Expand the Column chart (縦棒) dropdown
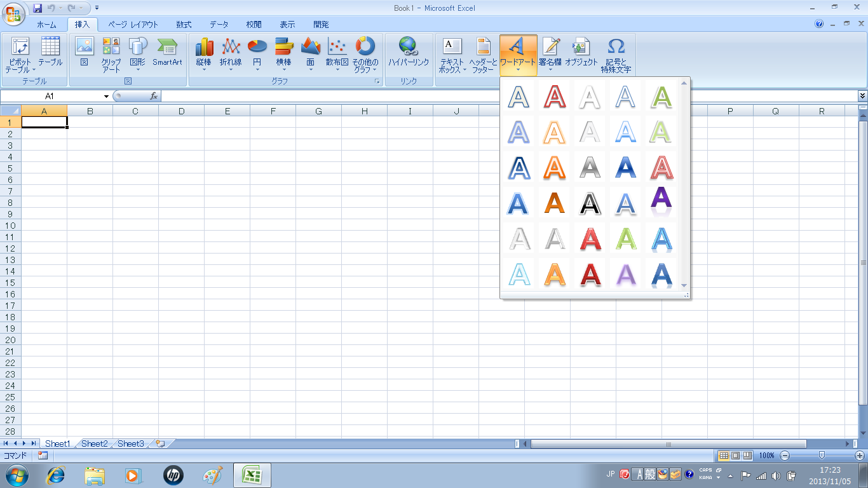868x488 pixels. [x=204, y=57]
